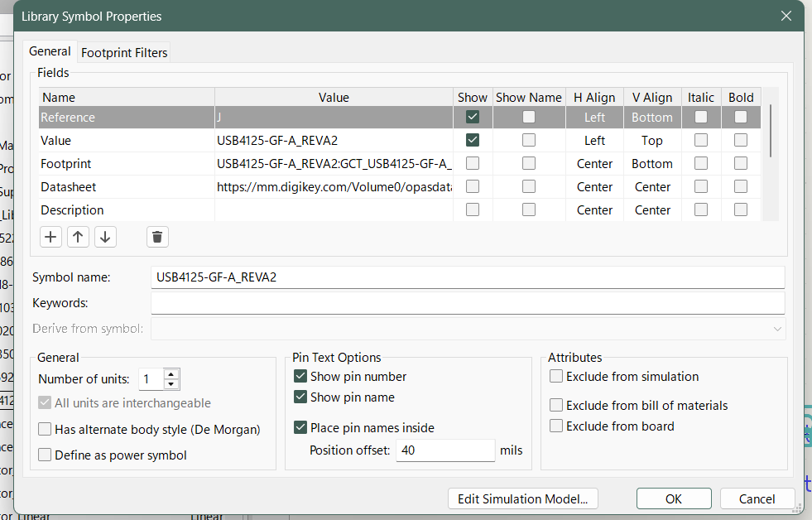Screen dimensions: 812x520
Task: Expand the Derive from symbol dropdown
Action: pos(776,329)
